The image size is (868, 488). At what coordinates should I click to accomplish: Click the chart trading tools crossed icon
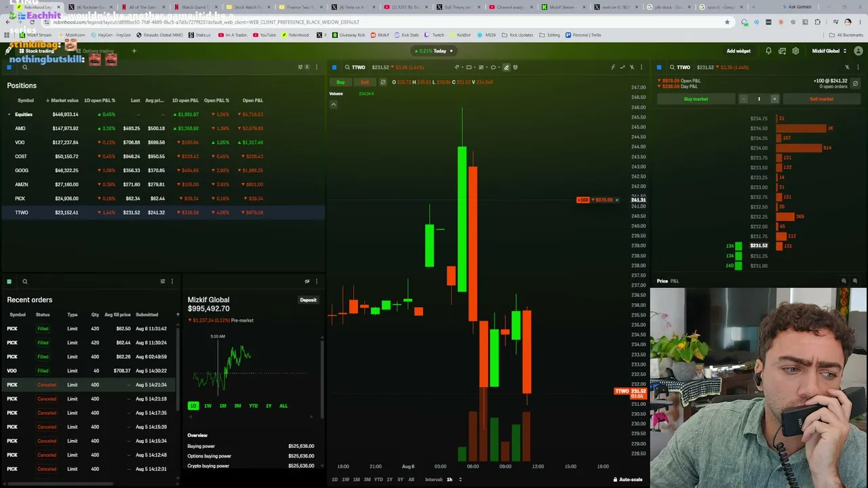[631, 67]
